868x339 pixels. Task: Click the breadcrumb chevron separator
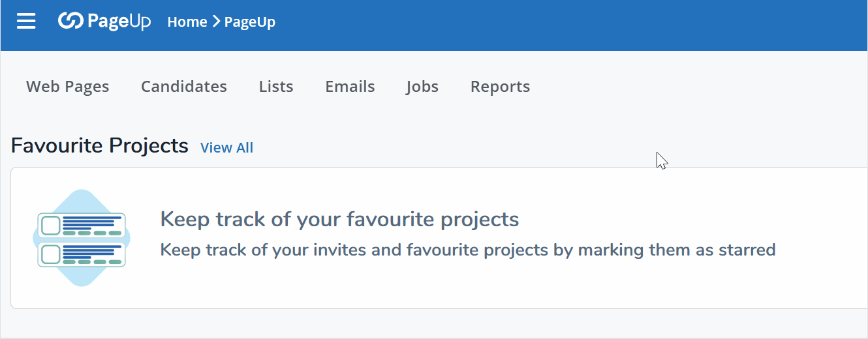point(216,22)
